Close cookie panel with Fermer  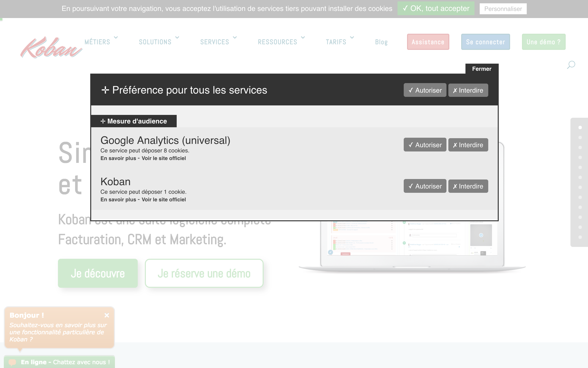click(482, 69)
